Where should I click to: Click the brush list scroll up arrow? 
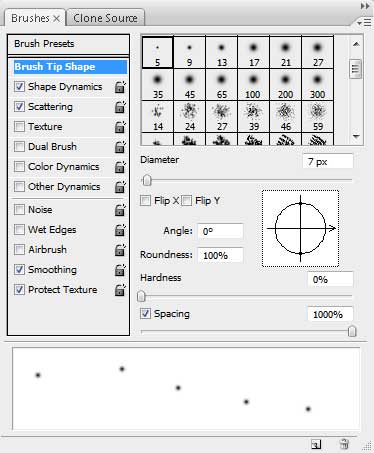pyautogui.click(x=356, y=44)
